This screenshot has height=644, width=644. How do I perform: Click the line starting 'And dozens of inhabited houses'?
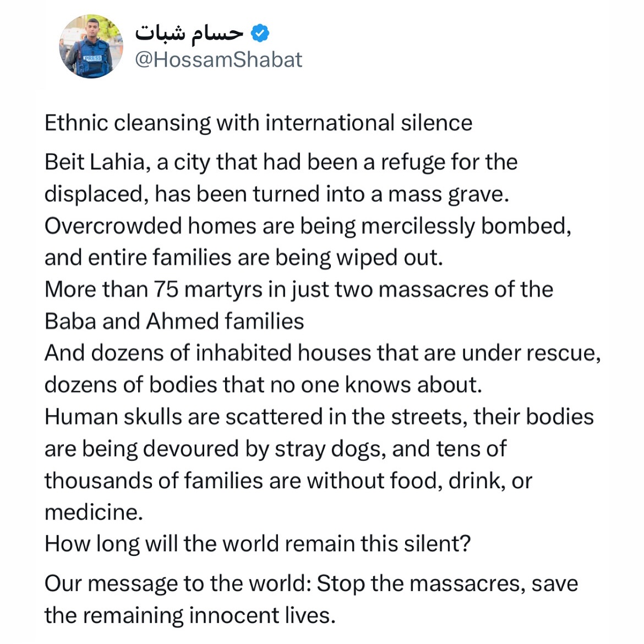(x=322, y=353)
